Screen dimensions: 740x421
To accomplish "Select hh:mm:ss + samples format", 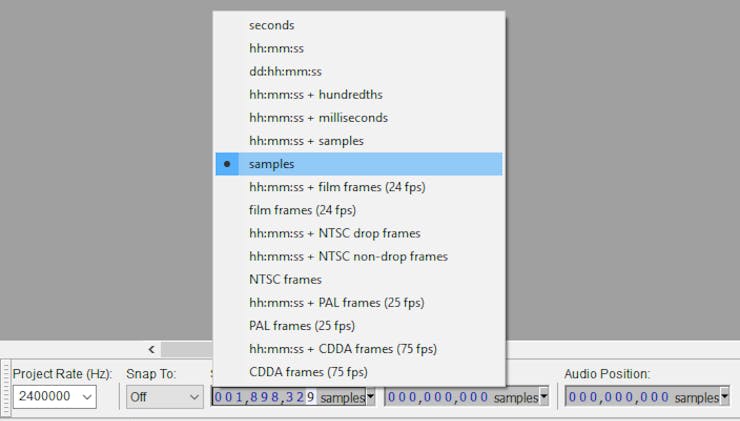I will (359, 141).
